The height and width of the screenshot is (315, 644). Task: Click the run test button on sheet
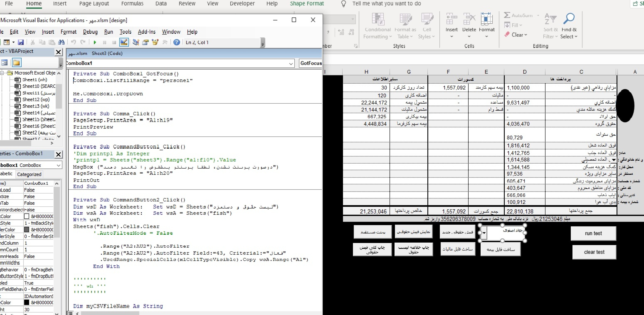coord(593,233)
